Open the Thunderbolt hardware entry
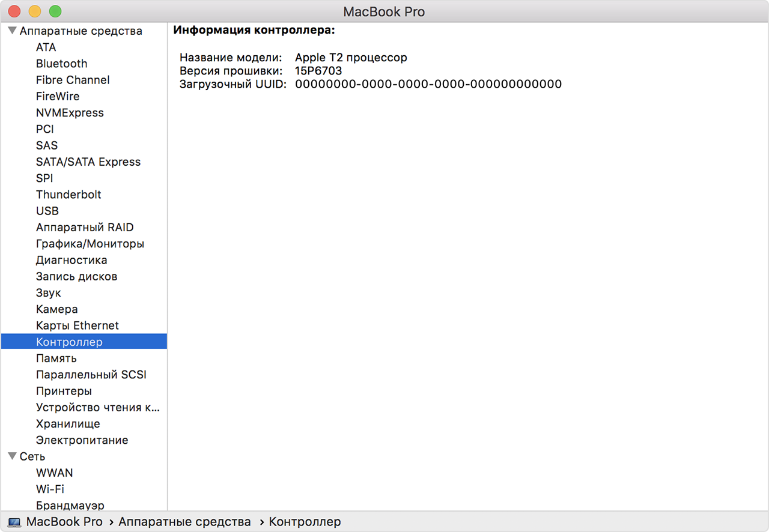Screen dimensions: 769x532 coord(68,195)
